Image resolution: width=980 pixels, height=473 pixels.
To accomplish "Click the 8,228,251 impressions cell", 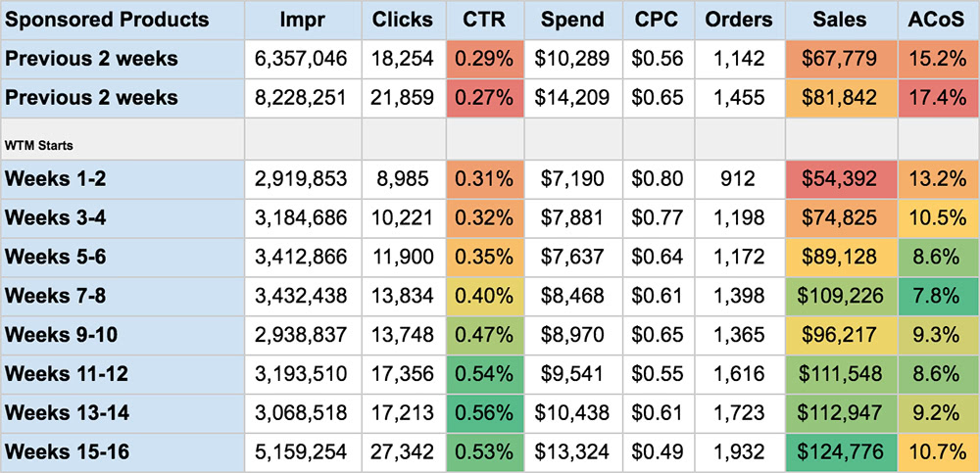I will [303, 98].
